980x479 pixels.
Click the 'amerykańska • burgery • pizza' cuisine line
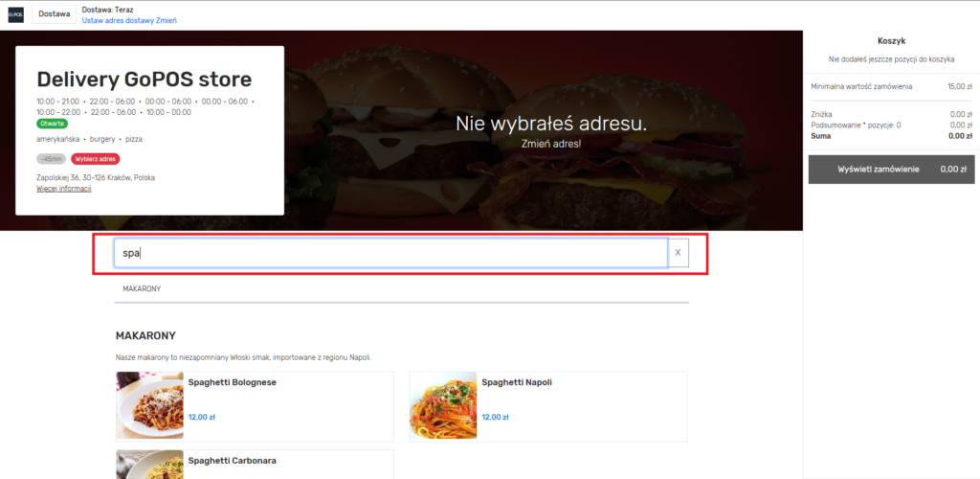[x=89, y=140]
